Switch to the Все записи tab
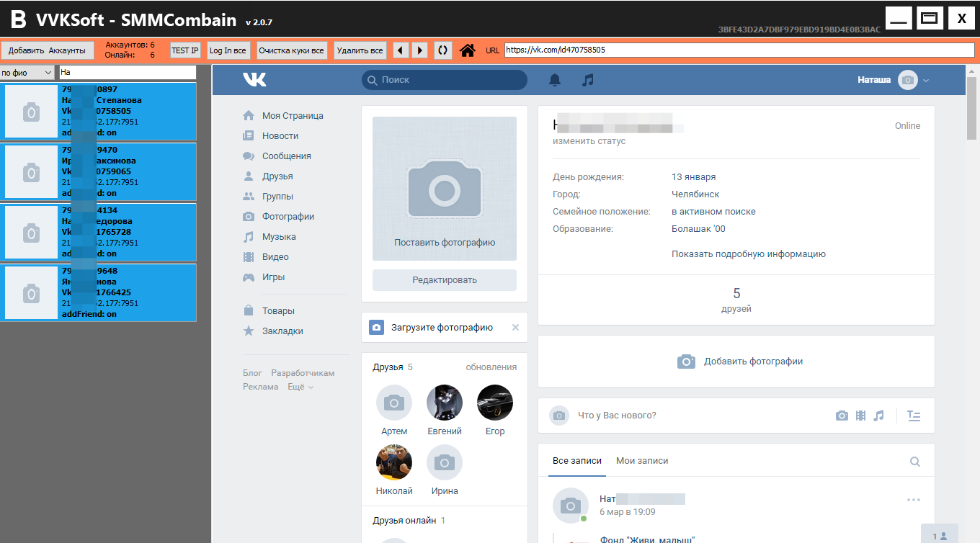 pyautogui.click(x=577, y=461)
